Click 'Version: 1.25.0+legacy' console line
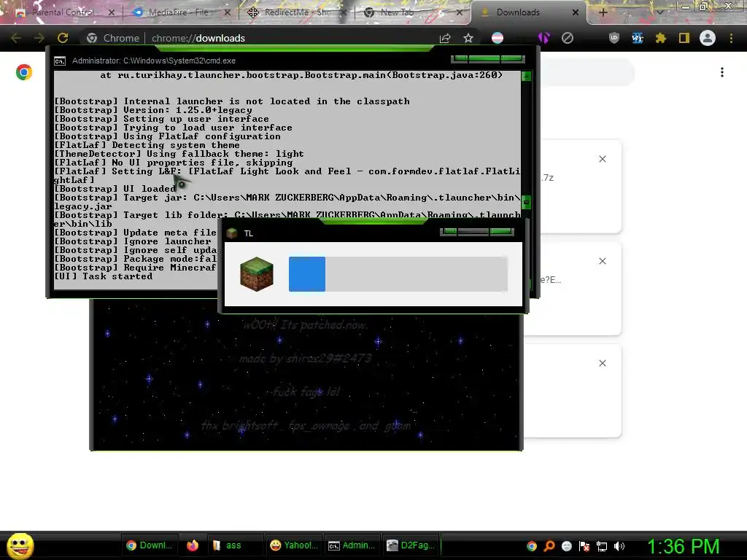The image size is (747, 560). 153,110
